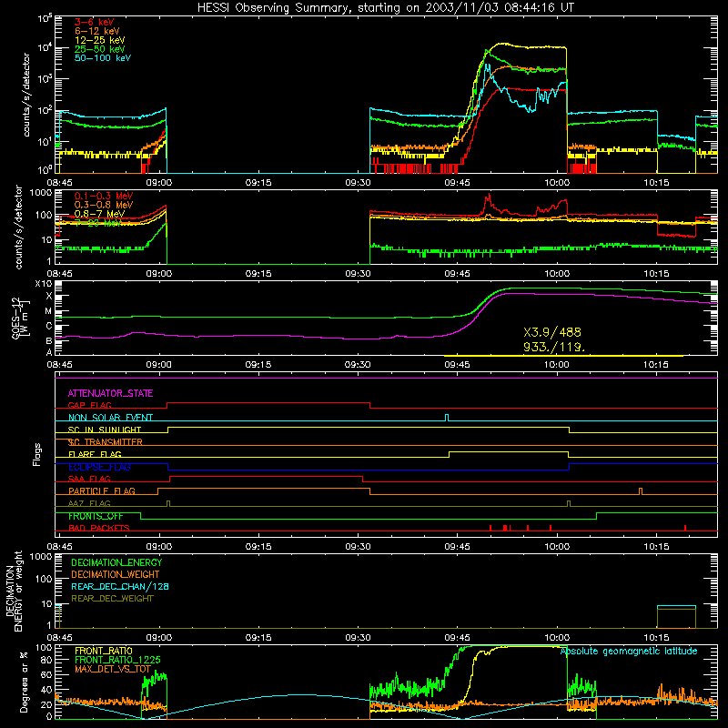Select the green 25-50 keV legend label
Screen dimensions: 728x728
pyautogui.click(x=99, y=49)
